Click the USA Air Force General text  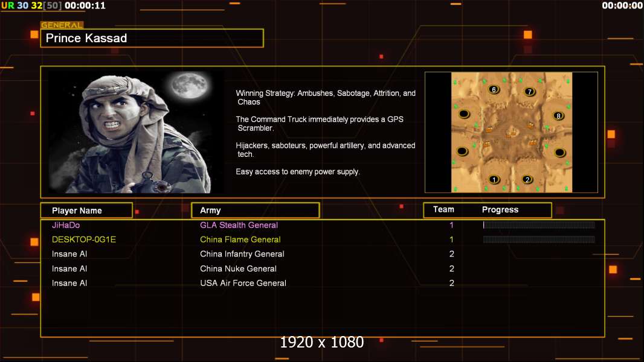243,283
